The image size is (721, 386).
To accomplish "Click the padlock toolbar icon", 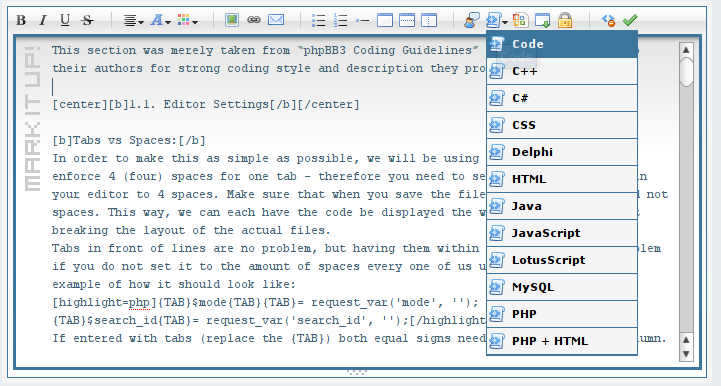I will (565, 20).
